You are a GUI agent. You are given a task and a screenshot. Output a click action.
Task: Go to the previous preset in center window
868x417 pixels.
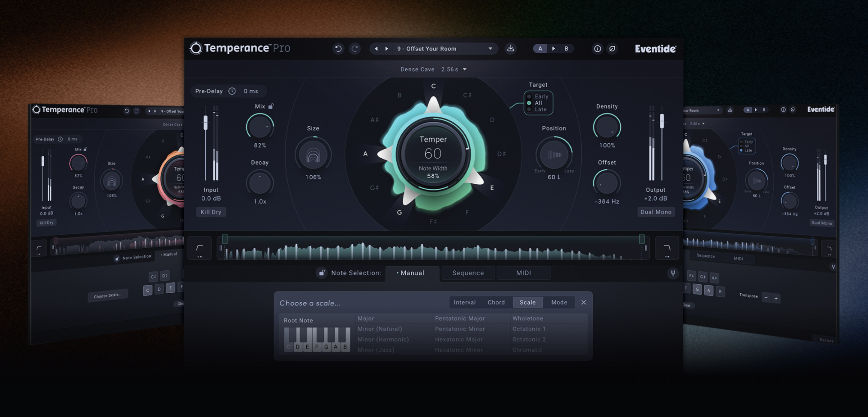pos(376,48)
